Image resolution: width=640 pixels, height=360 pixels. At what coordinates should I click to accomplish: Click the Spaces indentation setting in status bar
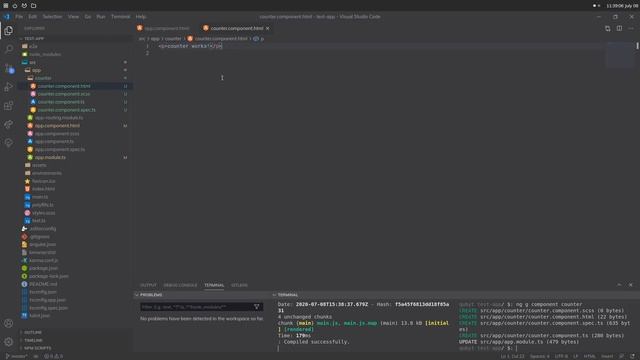[x=540, y=356]
